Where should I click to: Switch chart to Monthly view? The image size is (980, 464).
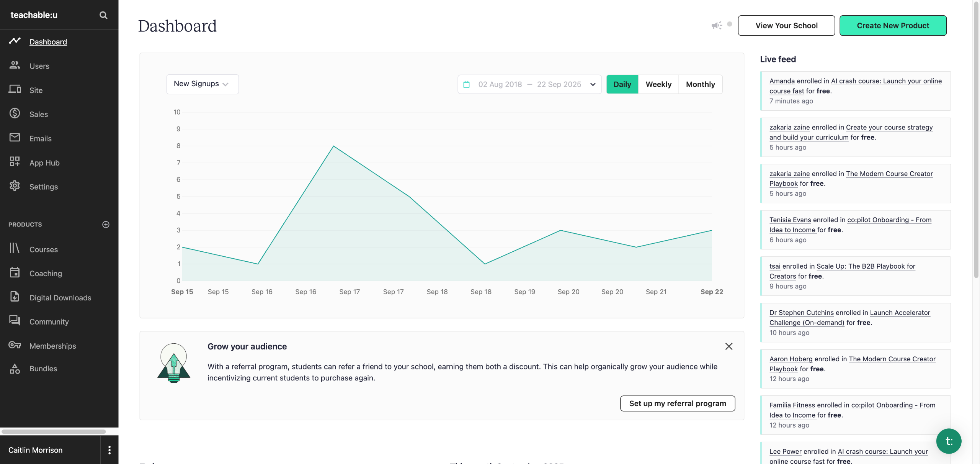[700, 84]
